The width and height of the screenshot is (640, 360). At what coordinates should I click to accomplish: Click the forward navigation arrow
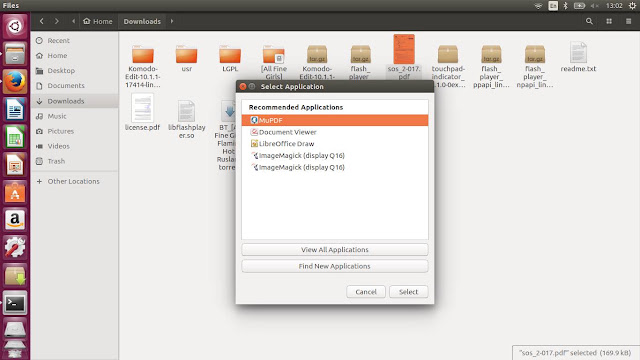(x=57, y=21)
